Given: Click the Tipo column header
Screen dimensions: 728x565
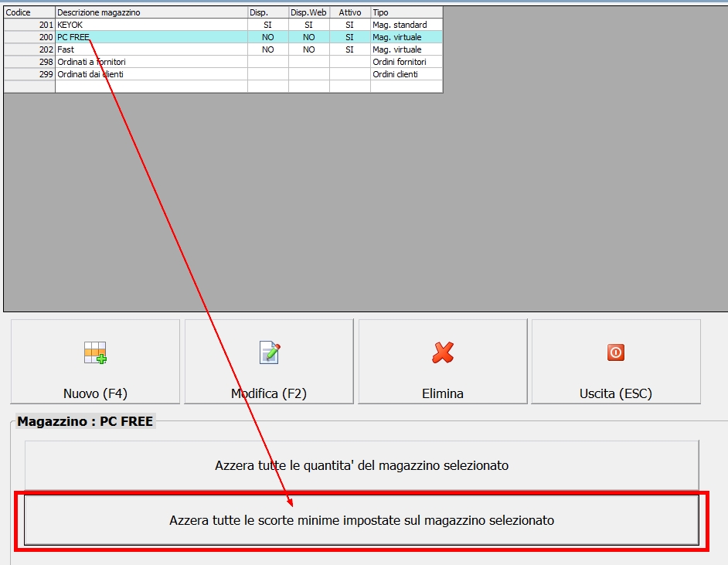Looking at the screenshot, I should [407, 12].
